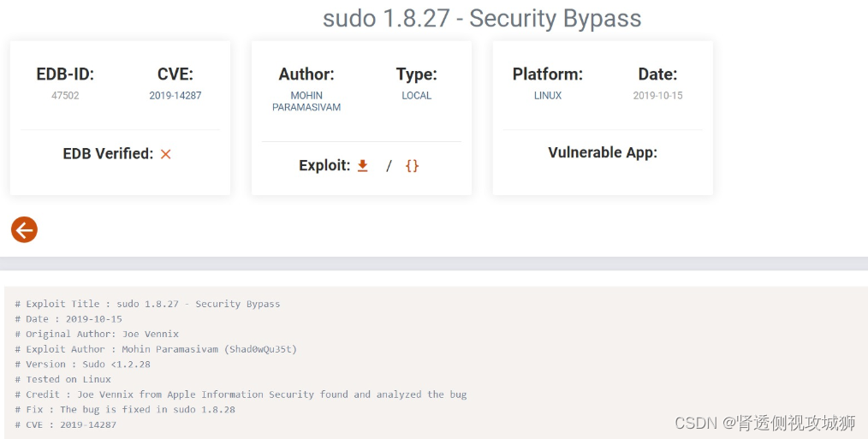View raw exploit with curly braces icon
868x439 pixels.
pyautogui.click(x=412, y=166)
